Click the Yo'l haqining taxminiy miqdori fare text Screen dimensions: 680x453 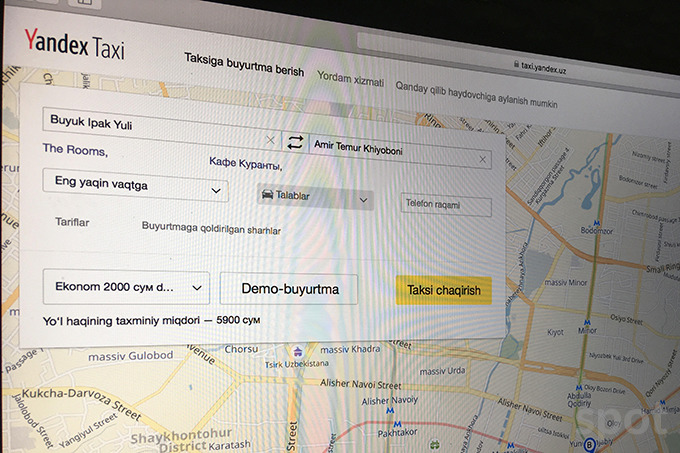[151, 321]
